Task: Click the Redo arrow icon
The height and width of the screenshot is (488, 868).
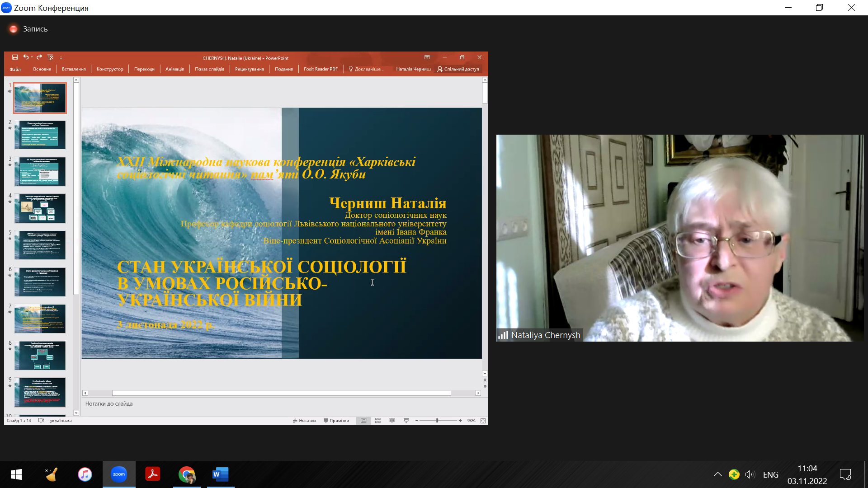Action: point(39,57)
